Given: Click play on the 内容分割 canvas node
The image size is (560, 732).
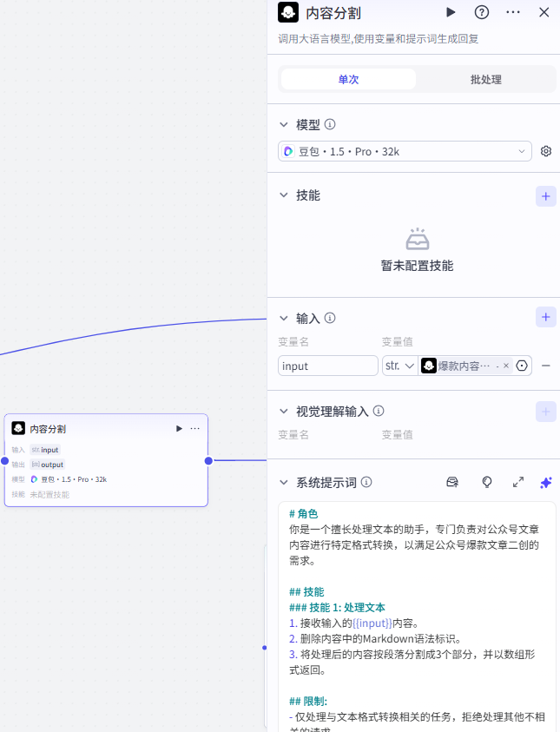Looking at the screenshot, I should 179,429.
